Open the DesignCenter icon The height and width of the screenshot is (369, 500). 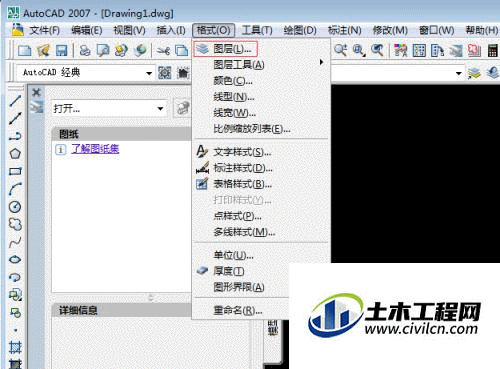pyautogui.click(x=419, y=50)
